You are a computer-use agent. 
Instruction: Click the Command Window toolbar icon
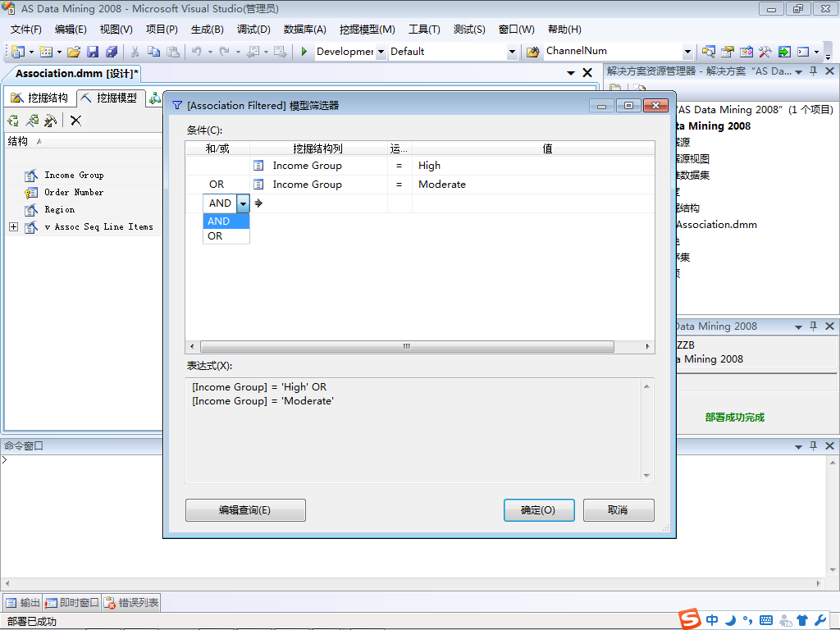click(x=803, y=52)
